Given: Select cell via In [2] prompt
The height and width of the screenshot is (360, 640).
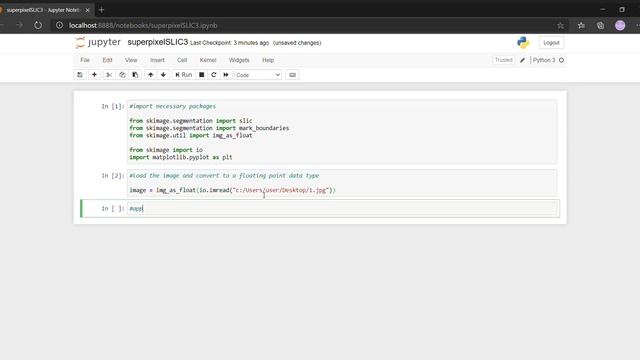Looking at the screenshot, I should [x=113, y=176].
